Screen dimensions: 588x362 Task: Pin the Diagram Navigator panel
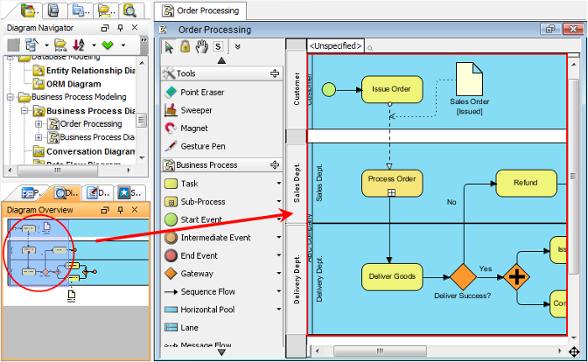(x=120, y=28)
